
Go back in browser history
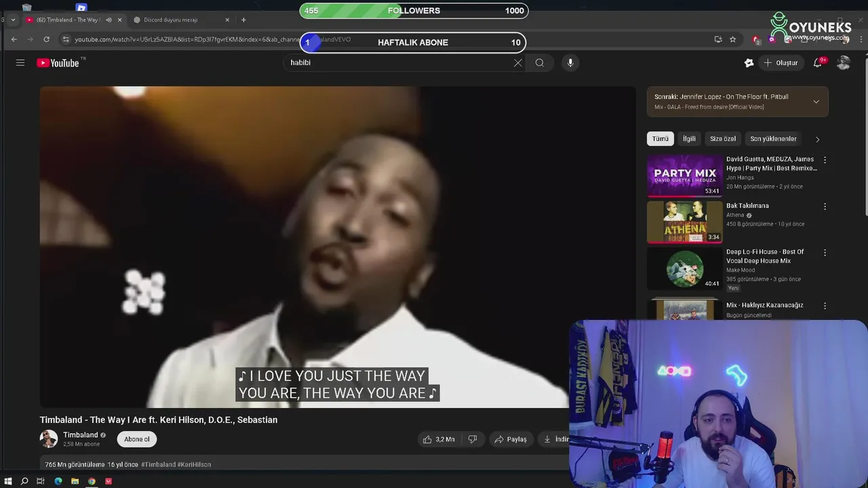[14, 39]
